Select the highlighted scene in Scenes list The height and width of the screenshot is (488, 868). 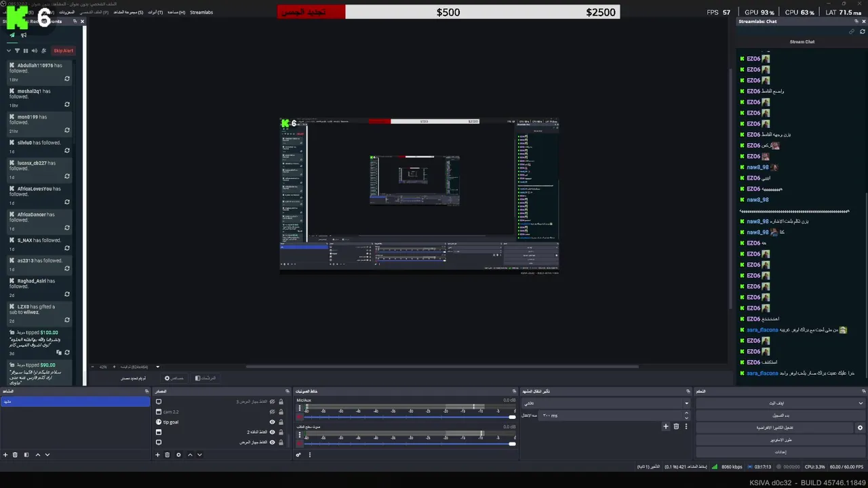pos(75,401)
